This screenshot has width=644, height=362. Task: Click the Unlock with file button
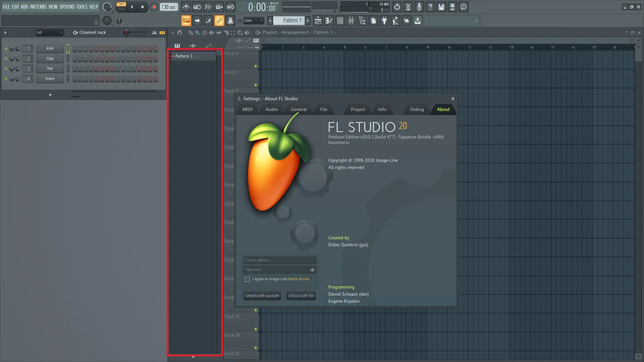[x=301, y=296]
